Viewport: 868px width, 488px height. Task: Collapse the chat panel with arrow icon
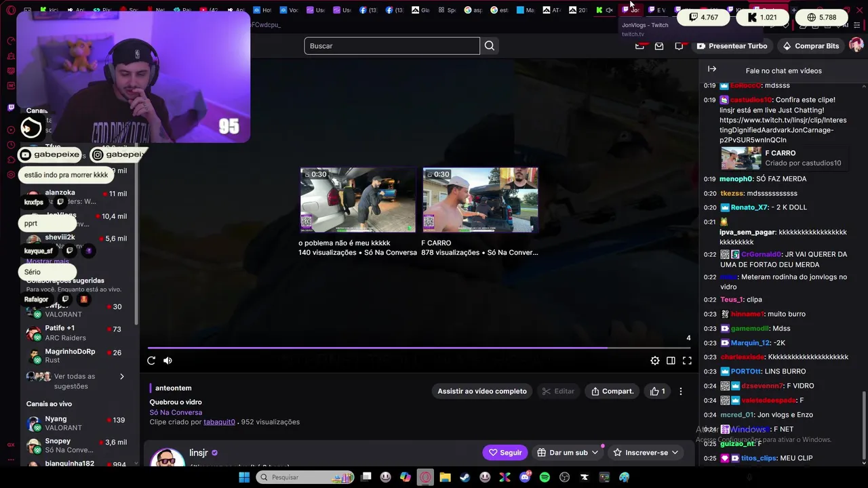[712, 69]
